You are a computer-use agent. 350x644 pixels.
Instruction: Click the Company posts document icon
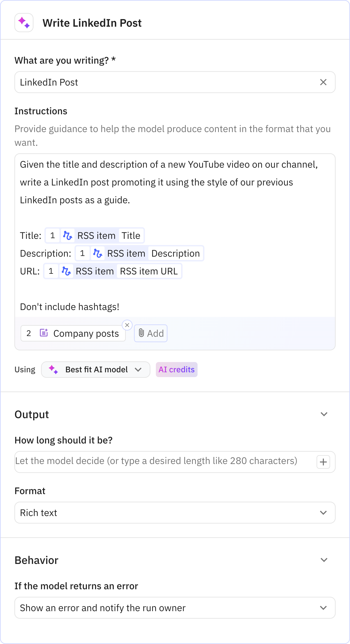point(44,333)
